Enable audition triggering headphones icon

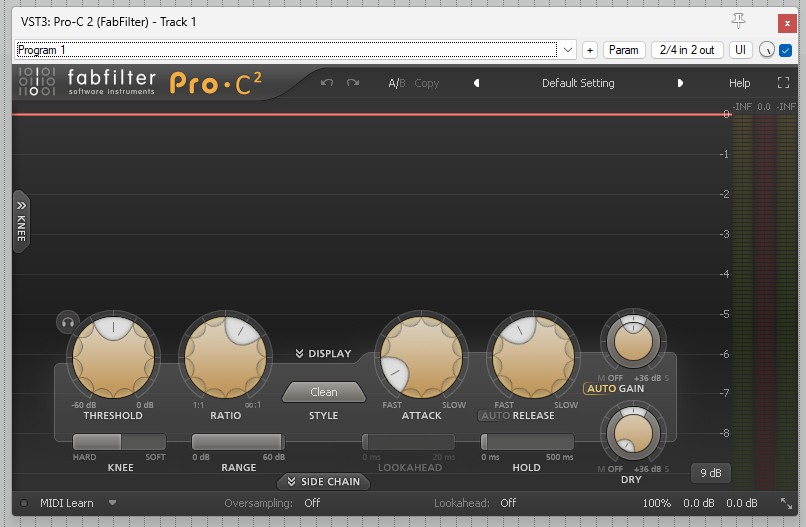pos(68,323)
